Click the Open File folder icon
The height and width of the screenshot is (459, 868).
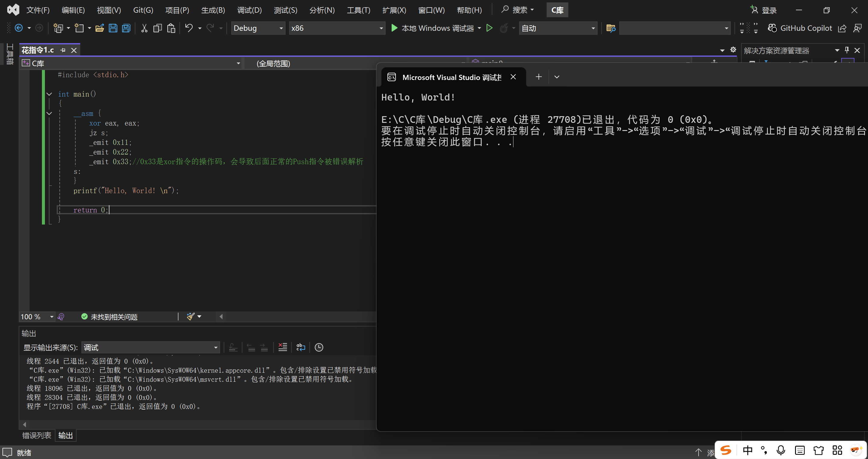point(99,28)
